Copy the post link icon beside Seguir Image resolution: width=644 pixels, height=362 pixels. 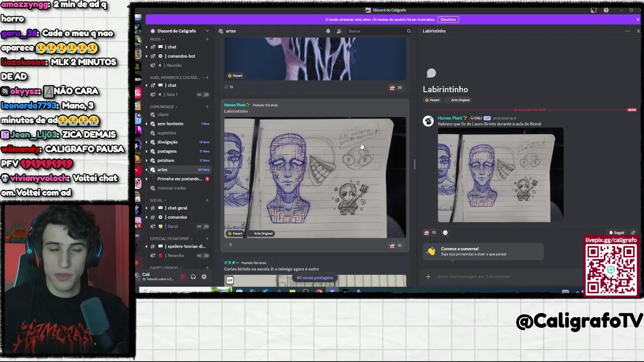[x=633, y=233]
